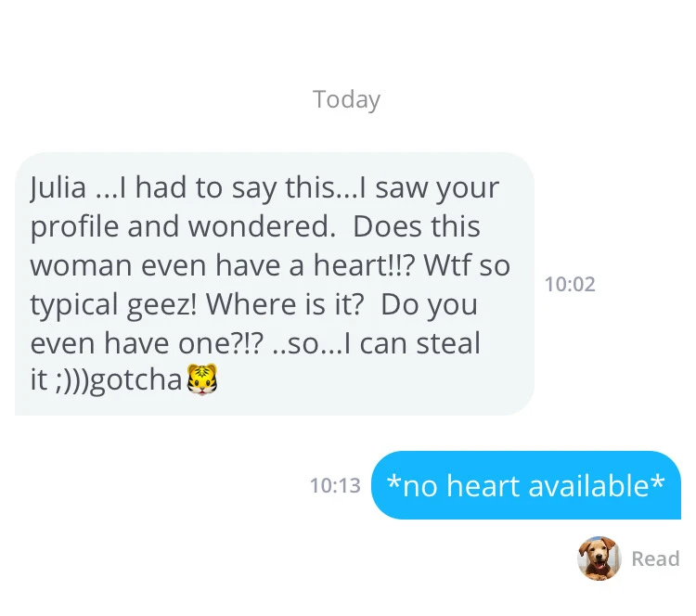
Task: Click the tiger emoji in the message
Action: [201, 379]
